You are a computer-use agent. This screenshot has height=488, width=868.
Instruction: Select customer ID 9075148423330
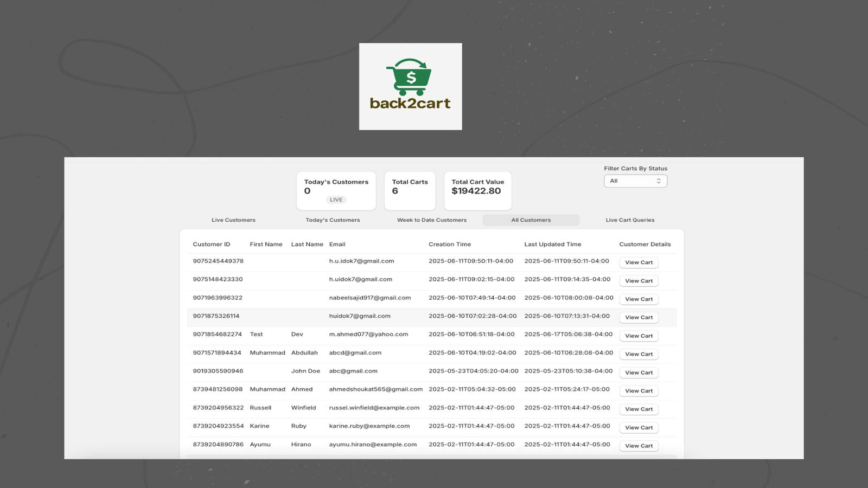pos(218,280)
